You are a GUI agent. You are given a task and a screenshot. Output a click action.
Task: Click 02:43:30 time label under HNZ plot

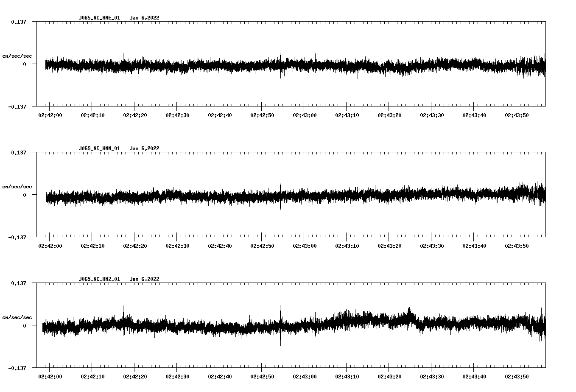coord(432,377)
